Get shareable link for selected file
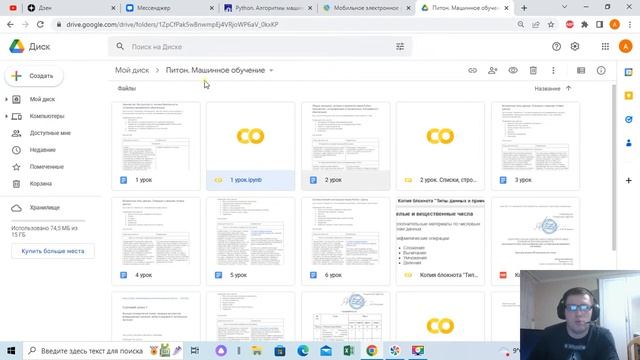This screenshot has width=640, height=360. [x=472, y=71]
